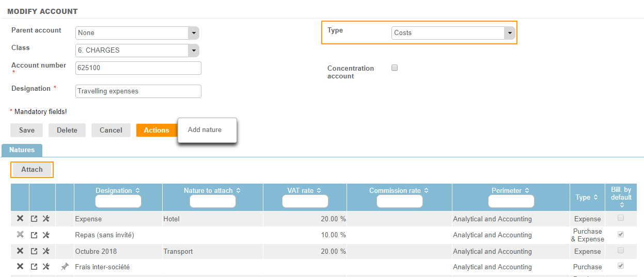Delete the Expense nature row
Screen dimensions: 644x277
pos(20,219)
